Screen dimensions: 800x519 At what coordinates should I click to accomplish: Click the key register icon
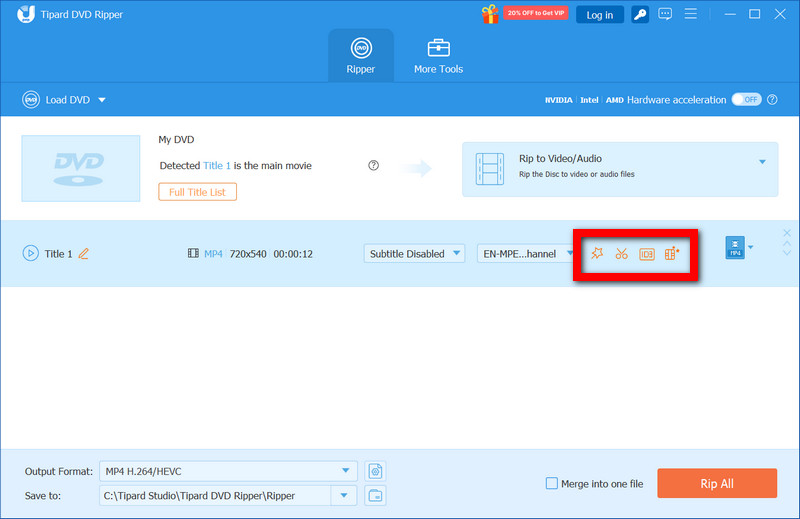(639, 14)
